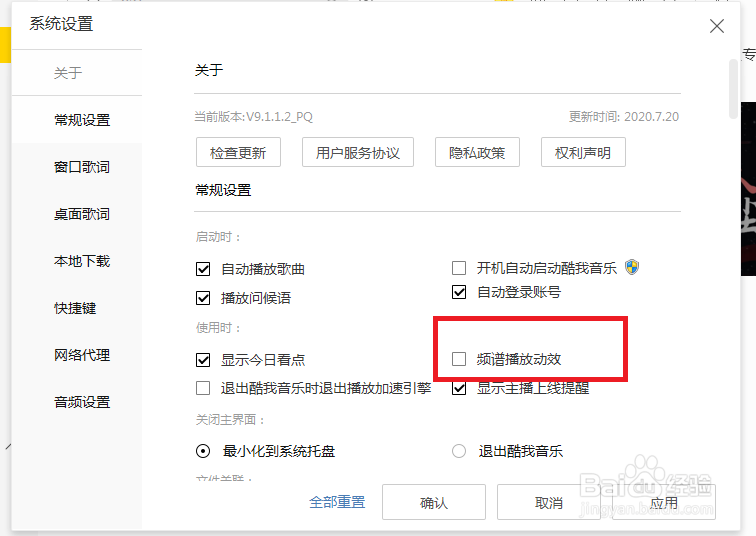Click the settings panel scrollbar thumb
This screenshot has height=536, width=756.
click(x=733, y=89)
